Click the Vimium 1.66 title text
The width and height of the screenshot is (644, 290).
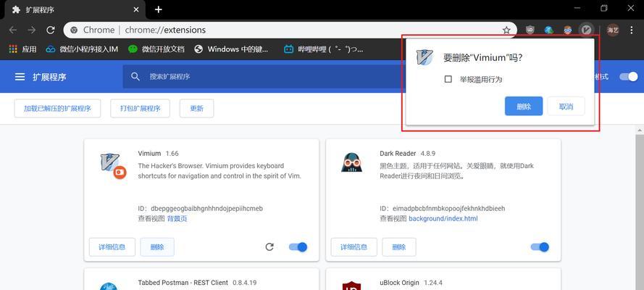(x=158, y=154)
